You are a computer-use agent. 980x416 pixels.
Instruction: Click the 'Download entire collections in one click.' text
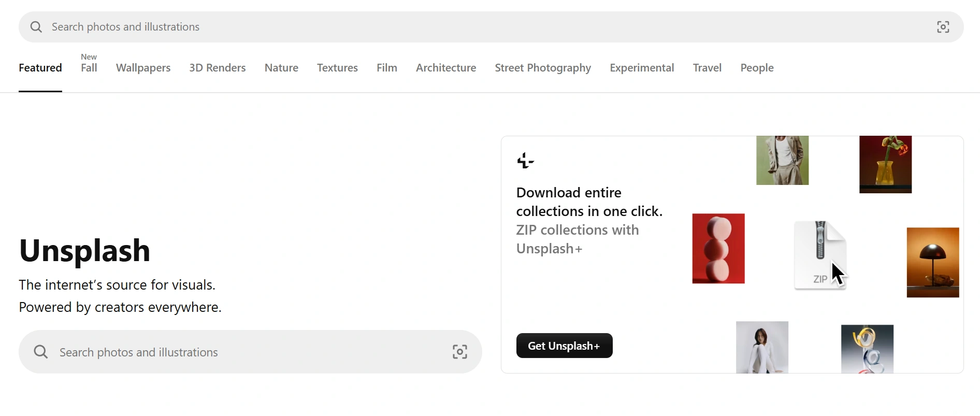589,202
